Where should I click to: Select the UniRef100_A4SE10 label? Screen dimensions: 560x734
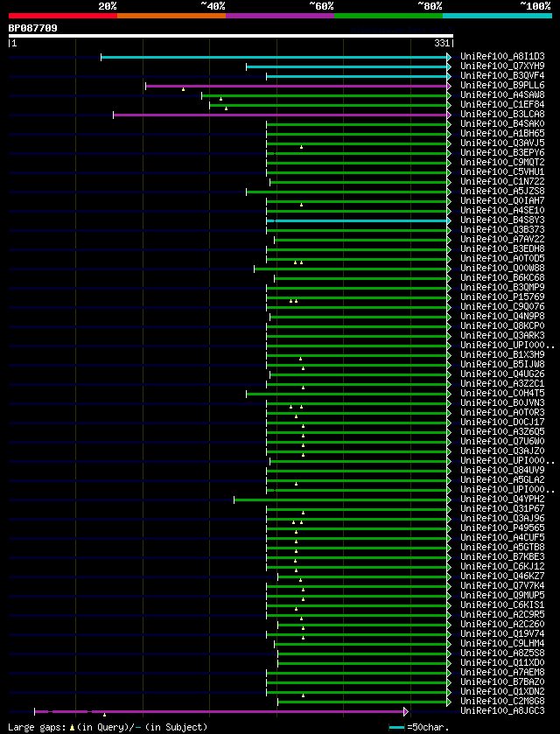502,211
